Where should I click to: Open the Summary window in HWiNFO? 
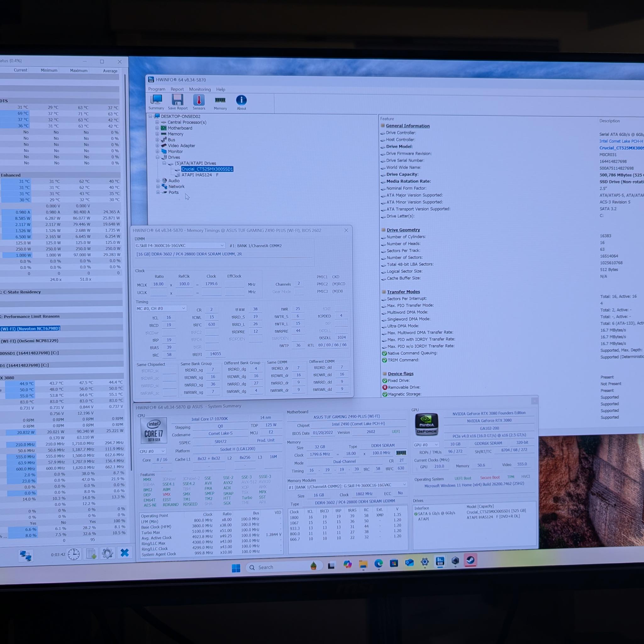tap(156, 102)
